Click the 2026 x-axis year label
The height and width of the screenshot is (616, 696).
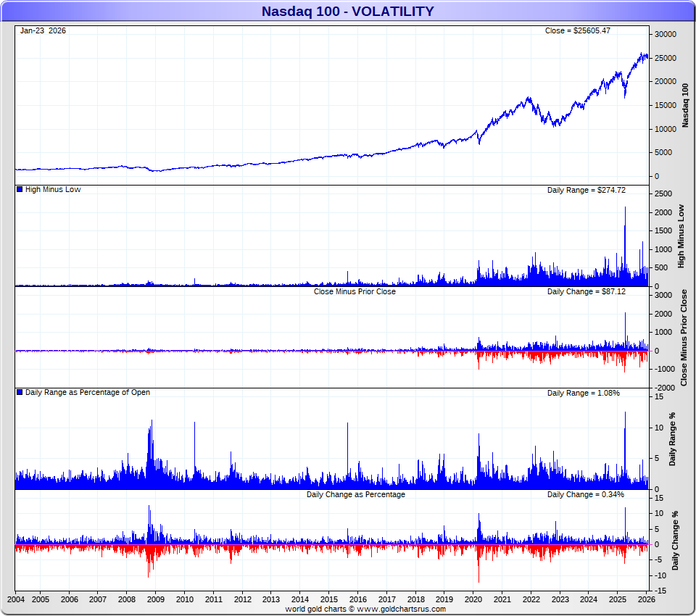pyautogui.click(x=646, y=599)
